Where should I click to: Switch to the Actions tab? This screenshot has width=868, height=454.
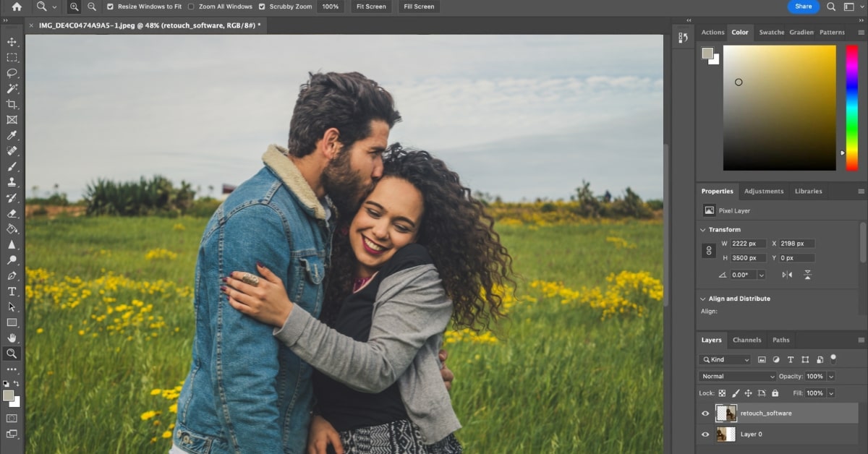pos(712,33)
